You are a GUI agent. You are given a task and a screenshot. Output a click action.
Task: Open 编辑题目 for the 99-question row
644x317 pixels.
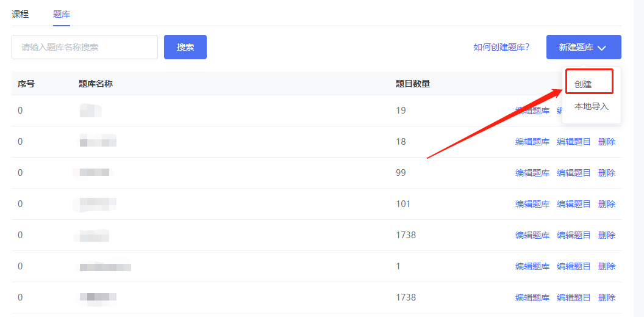click(x=573, y=173)
